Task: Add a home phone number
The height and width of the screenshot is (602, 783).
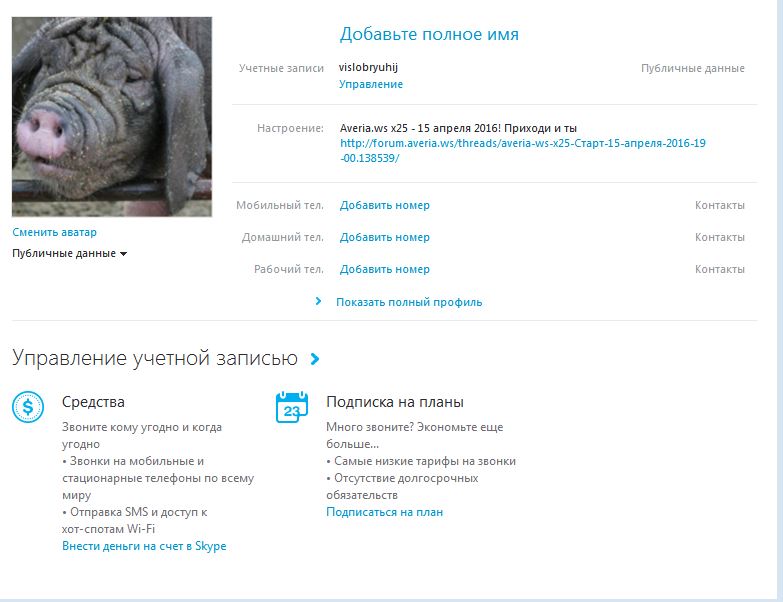Action: click(384, 237)
